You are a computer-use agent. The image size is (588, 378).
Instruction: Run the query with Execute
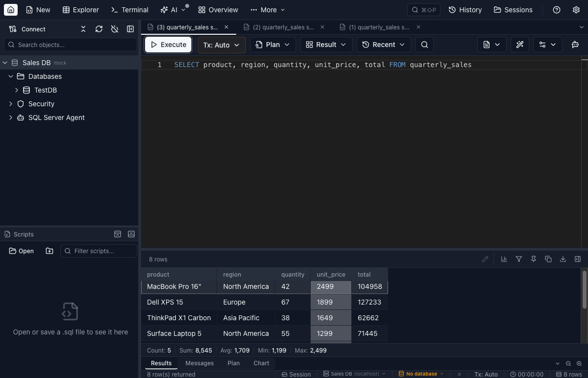tap(168, 45)
